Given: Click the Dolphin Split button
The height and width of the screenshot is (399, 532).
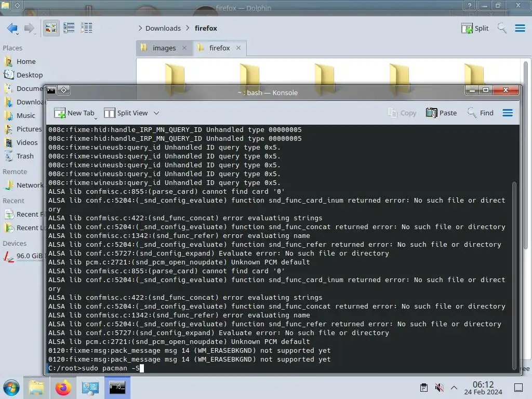Looking at the screenshot, I should pyautogui.click(x=475, y=28).
